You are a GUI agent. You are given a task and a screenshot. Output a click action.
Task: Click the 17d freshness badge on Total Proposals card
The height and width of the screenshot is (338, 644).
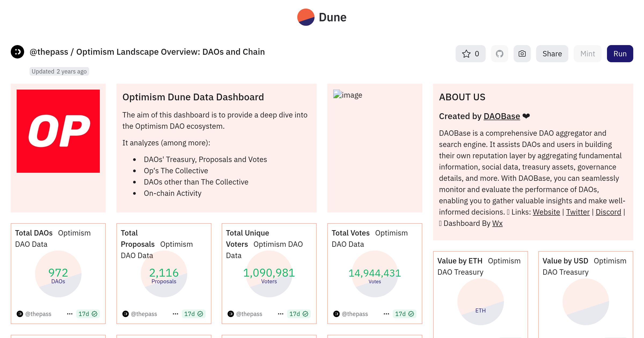193,314
